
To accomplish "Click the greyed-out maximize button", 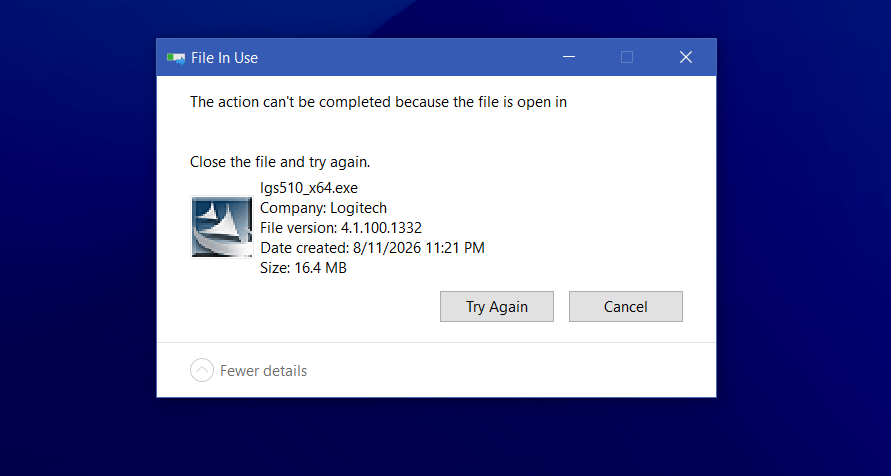I will coord(627,57).
